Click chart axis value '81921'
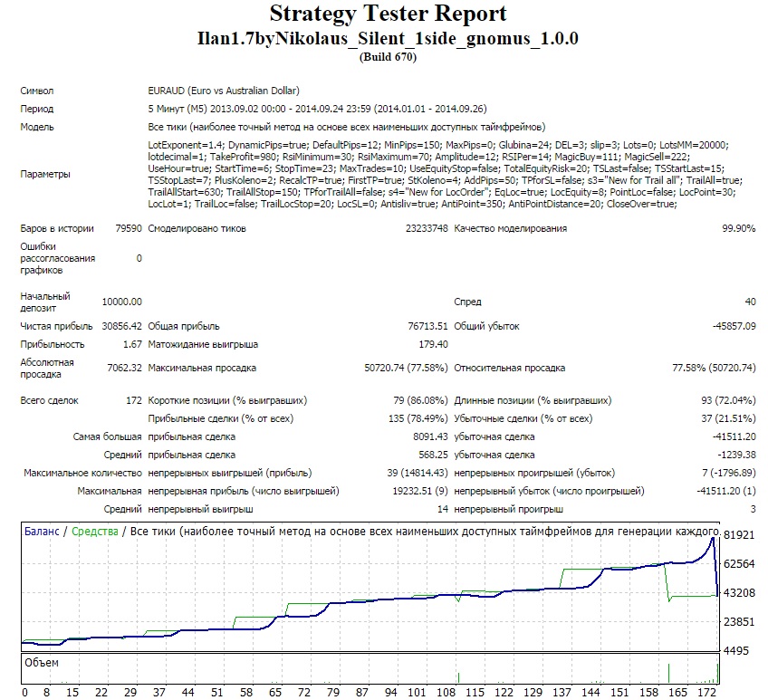Viewport: 768px width, 700px height. click(739, 535)
